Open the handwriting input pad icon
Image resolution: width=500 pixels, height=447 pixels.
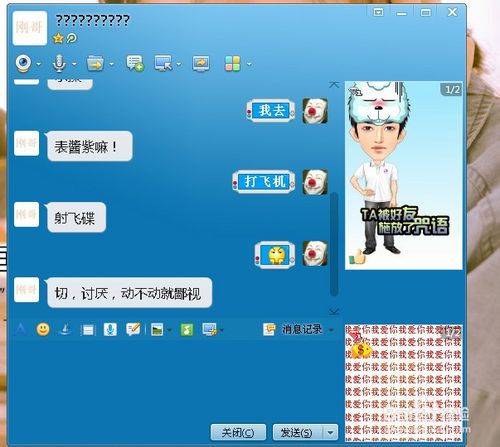tap(133, 329)
